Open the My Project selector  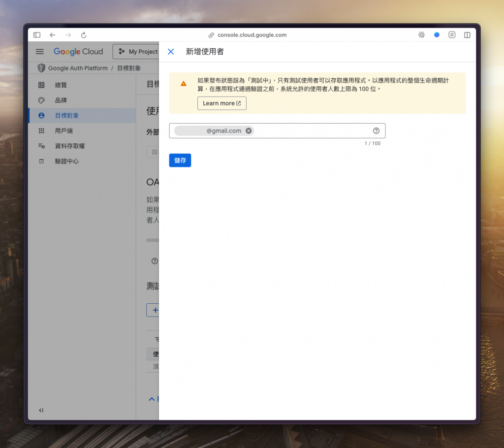pyautogui.click(x=136, y=52)
